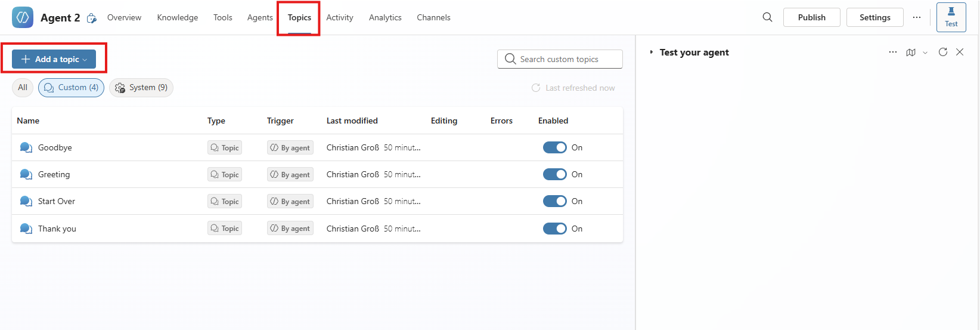
Task: Click the By agent trigger badge for Thank you
Action: [290, 228]
